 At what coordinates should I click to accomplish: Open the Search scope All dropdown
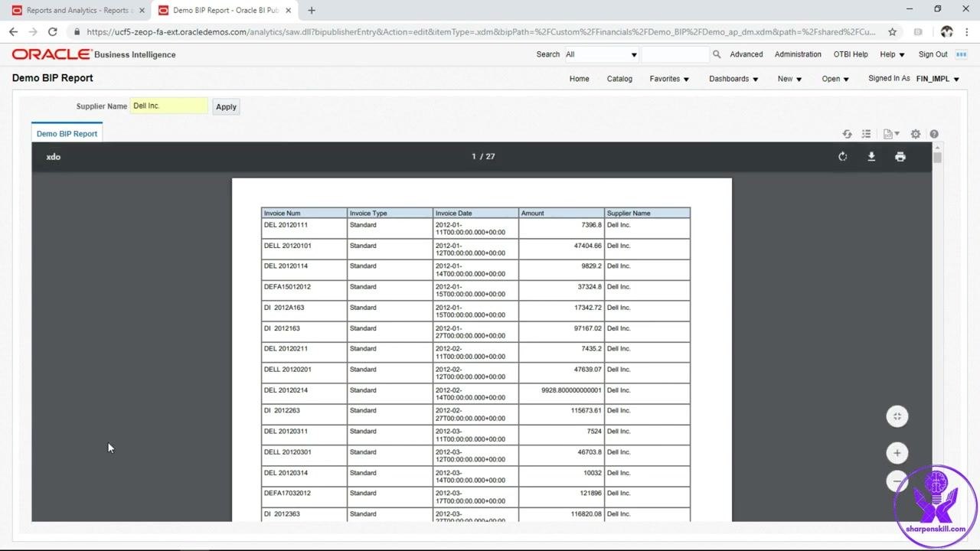(601, 54)
